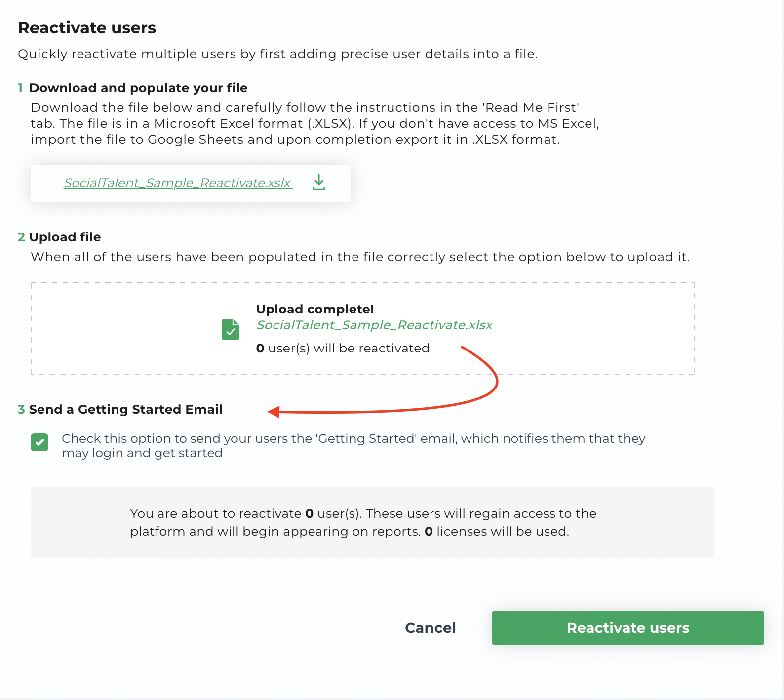
Task: Click the green Reactivate users button
Action: tap(628, 628)
